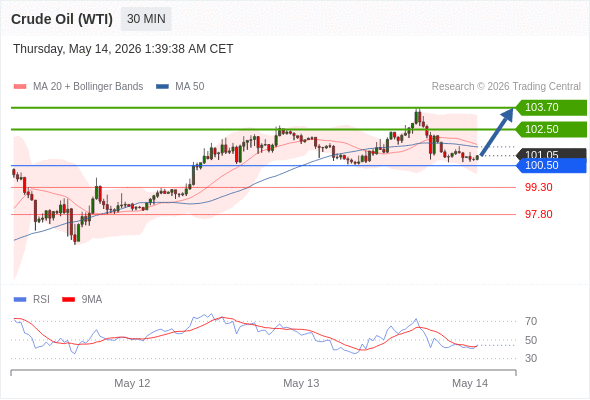Toggle the MA 50 legend label
Image resolution: width=590 pixels, height=400 pixels.
[190, 87]
